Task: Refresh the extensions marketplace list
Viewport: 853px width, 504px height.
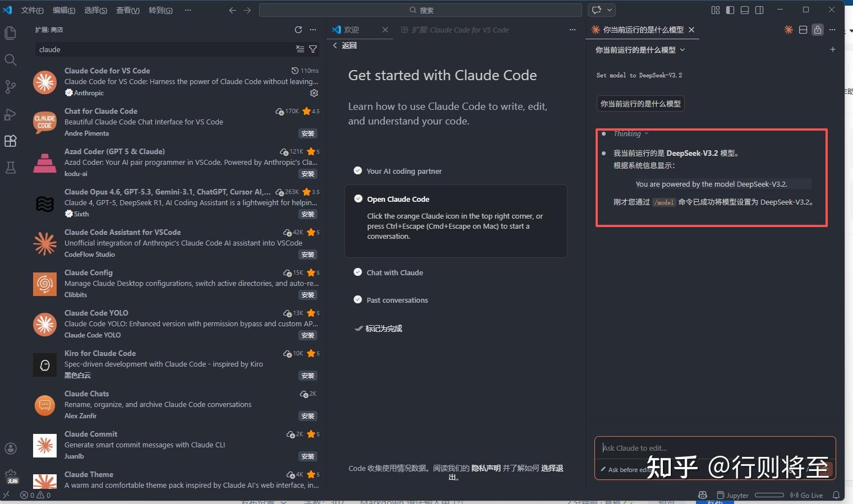Action: tap(298, 30)
